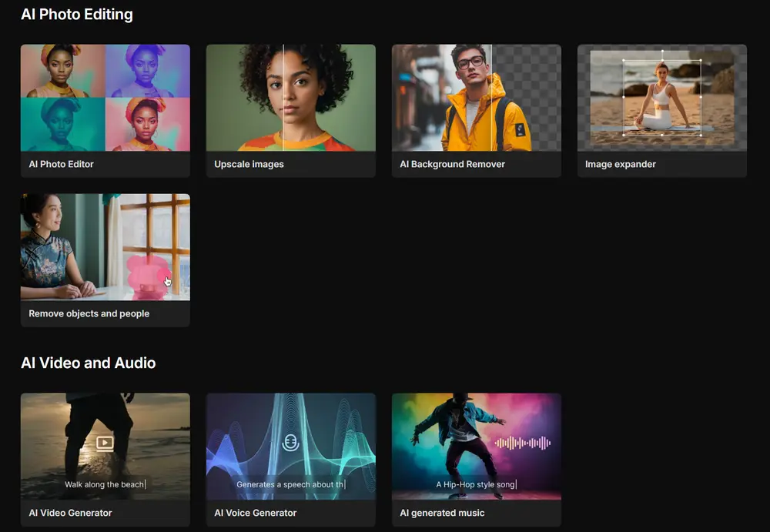Click the top-right crop handle in Image expander
Image resolution: width=770 pixels, height=532 pixels.
tap(700, 61)
